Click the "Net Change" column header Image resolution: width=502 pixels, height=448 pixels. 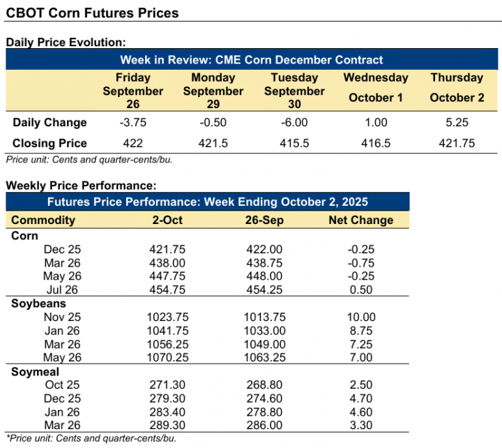(361, 221)
